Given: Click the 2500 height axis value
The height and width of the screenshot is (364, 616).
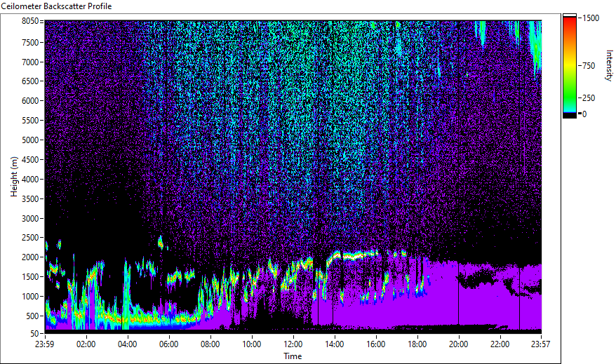Looking at the screenshot, I should coord(30,238).
